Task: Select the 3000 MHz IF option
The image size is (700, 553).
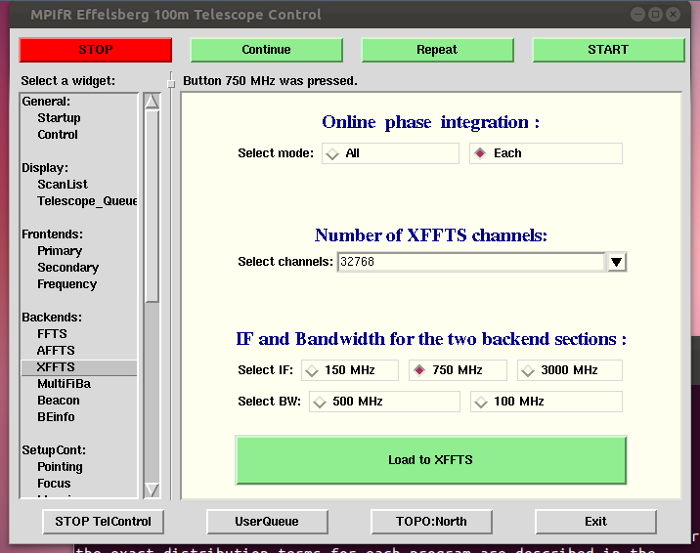Action: coord(570,370)
